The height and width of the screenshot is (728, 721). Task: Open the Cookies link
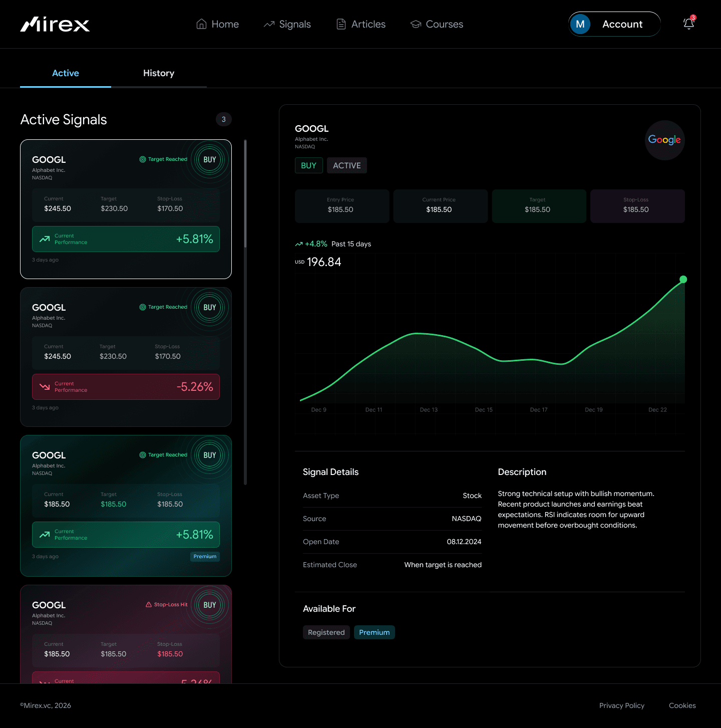[x=682, y=705]
